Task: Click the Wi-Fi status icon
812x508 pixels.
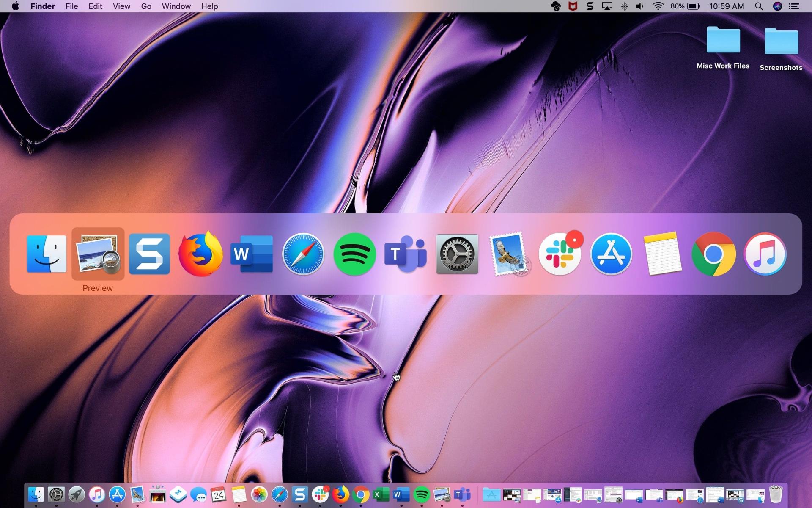Action: [658, 6]
